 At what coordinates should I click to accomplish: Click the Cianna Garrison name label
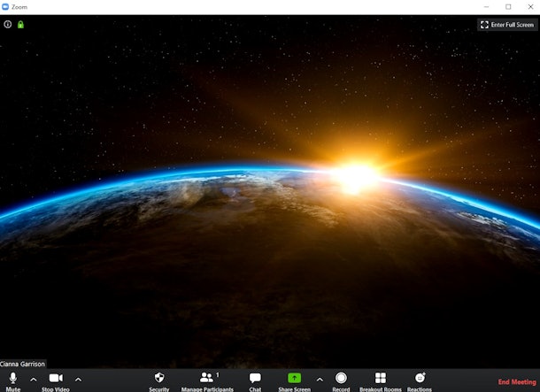(22, 364)
